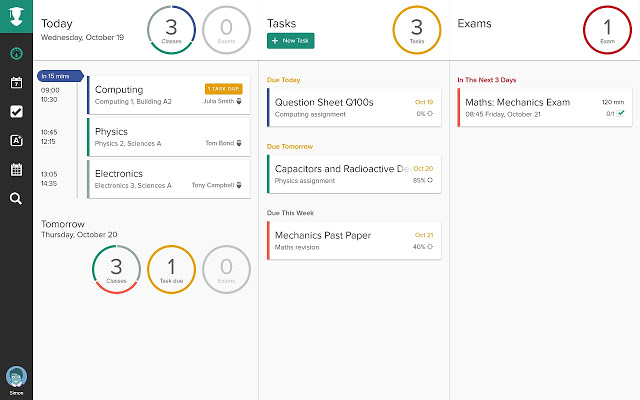640x400 pixels.
Task: Open the Calendar view in sidebar
Action: click(16, 83)
